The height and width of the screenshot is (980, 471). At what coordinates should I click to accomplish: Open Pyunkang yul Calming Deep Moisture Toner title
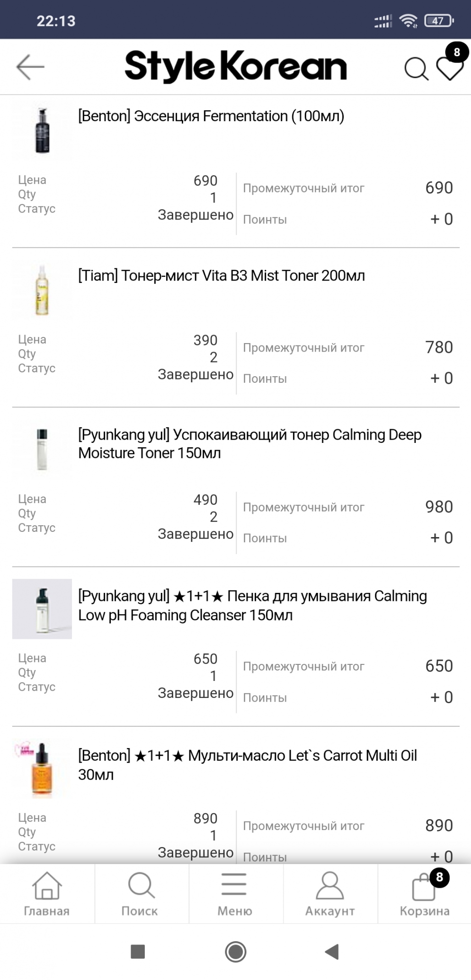249,444
